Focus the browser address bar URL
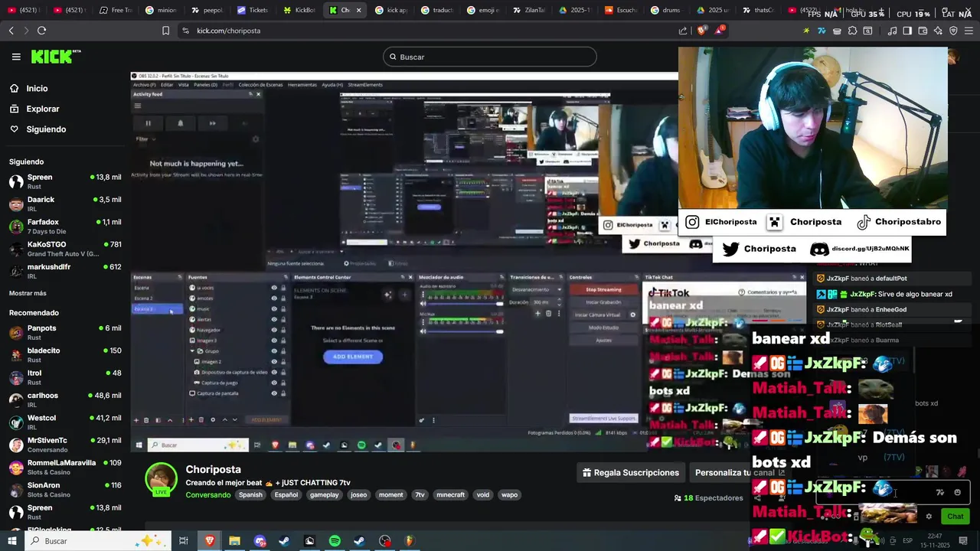The image size is (980, 551). point(228,31)
